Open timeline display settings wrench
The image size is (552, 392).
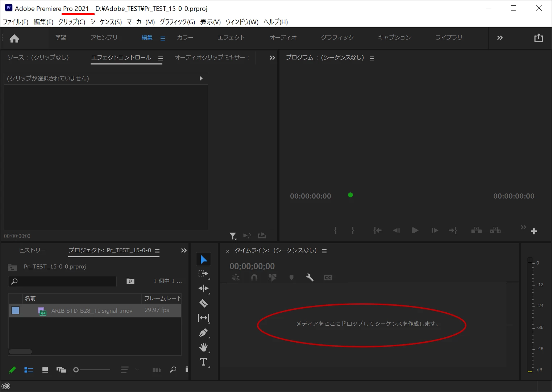tap(310, 278)
